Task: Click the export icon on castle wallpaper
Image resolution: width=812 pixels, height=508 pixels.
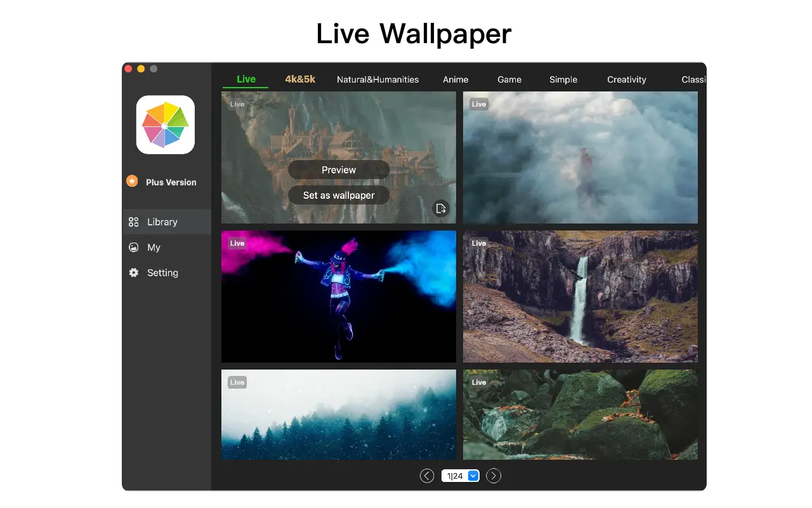Action: pos(441,208)
